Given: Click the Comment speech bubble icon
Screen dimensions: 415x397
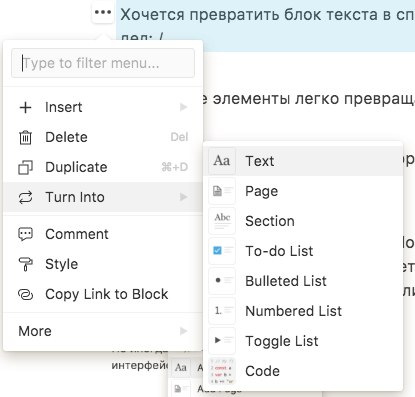Looking at the screenshot, I should [25, 234].
